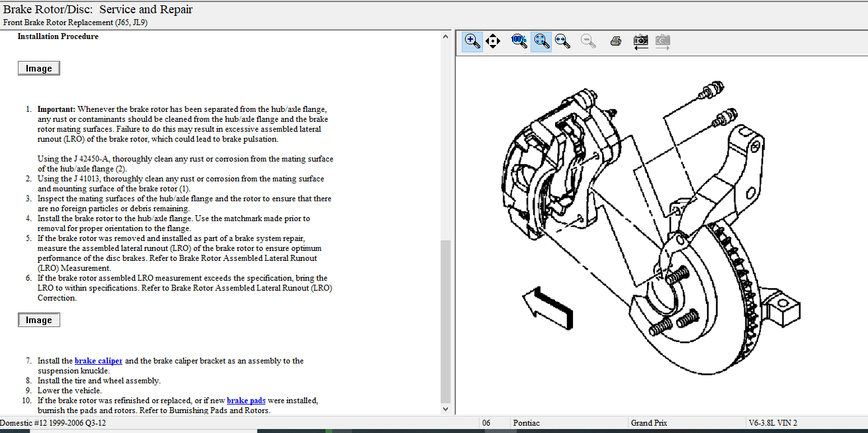
Task: Click step 9 'Lower the vehicle.'
Action: pyautogui.click(x=69, y=391)
